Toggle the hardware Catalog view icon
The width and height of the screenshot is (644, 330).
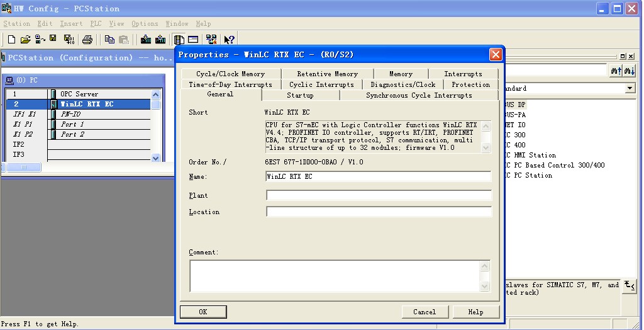click(179, 40)
